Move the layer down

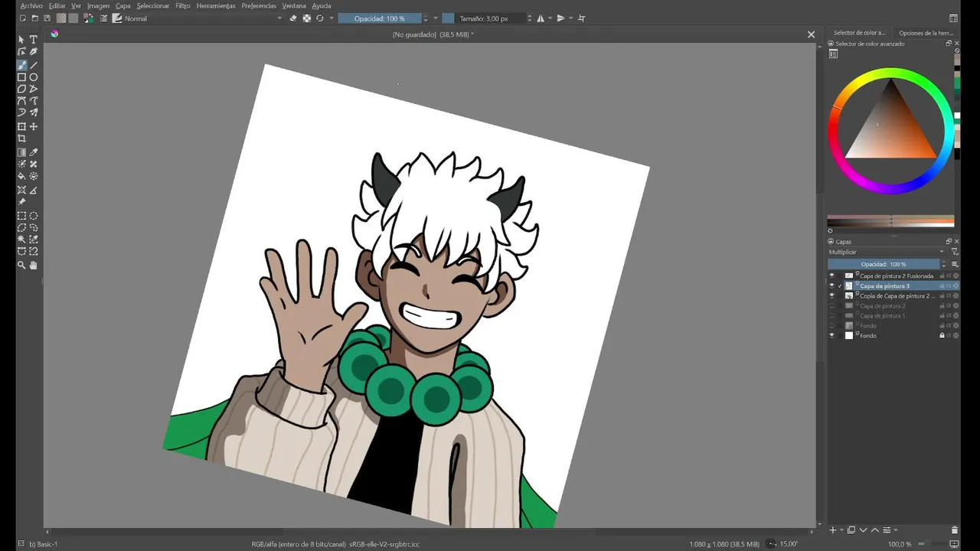(863, 530)
